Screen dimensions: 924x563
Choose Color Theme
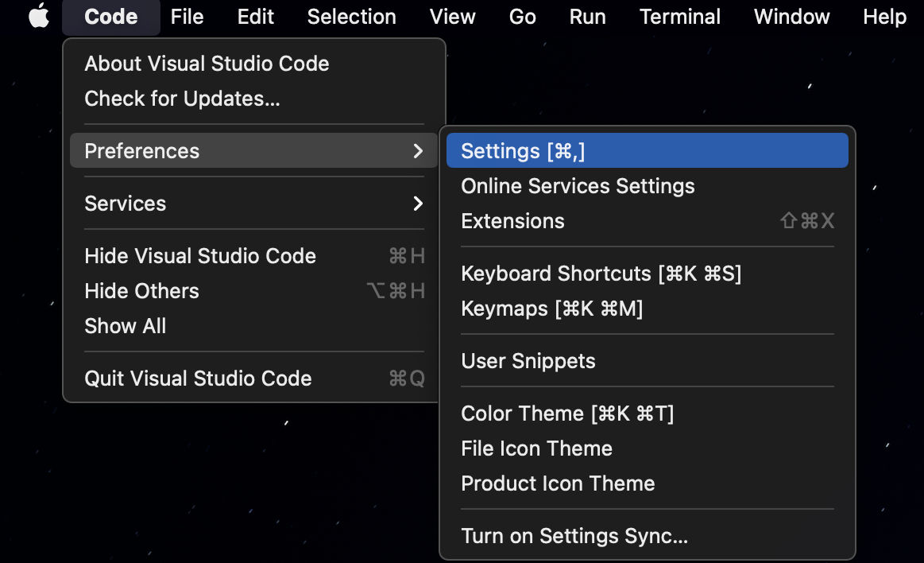pyautogui.click(x=647, y=414)
